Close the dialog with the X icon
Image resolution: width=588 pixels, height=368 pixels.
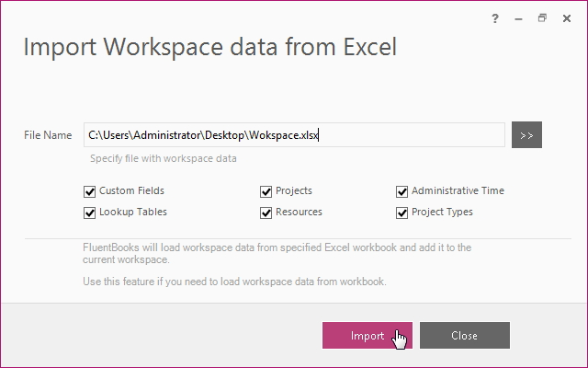(567, 18)
